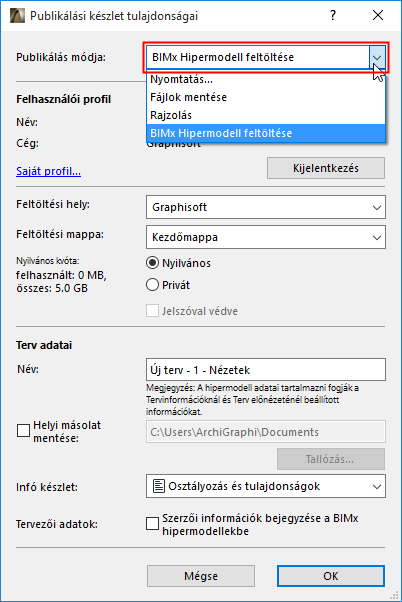Select Nyomtatás... from the list

[266, 79]
